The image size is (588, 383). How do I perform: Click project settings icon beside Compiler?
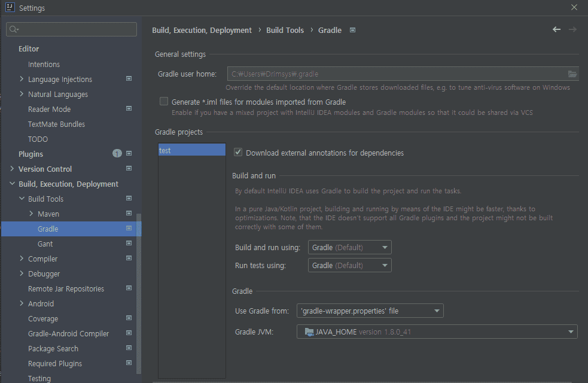tap(129, 259)
